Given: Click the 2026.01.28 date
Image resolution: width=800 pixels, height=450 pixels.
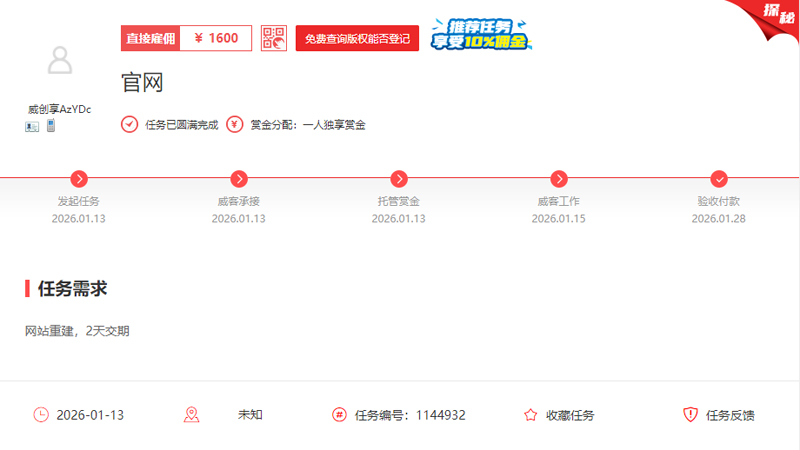Looking at the screenshot, I should click(x=718, y=219).
